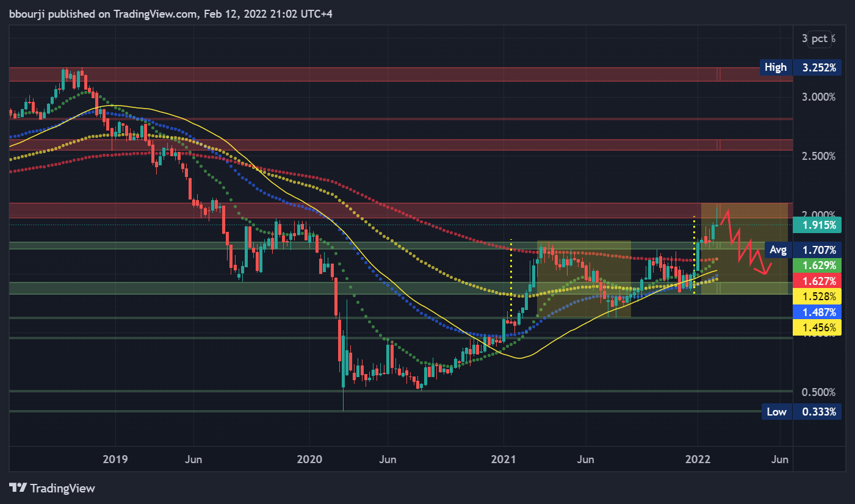
Task: Select the 2020 time axis label
Action: [309, 459]
